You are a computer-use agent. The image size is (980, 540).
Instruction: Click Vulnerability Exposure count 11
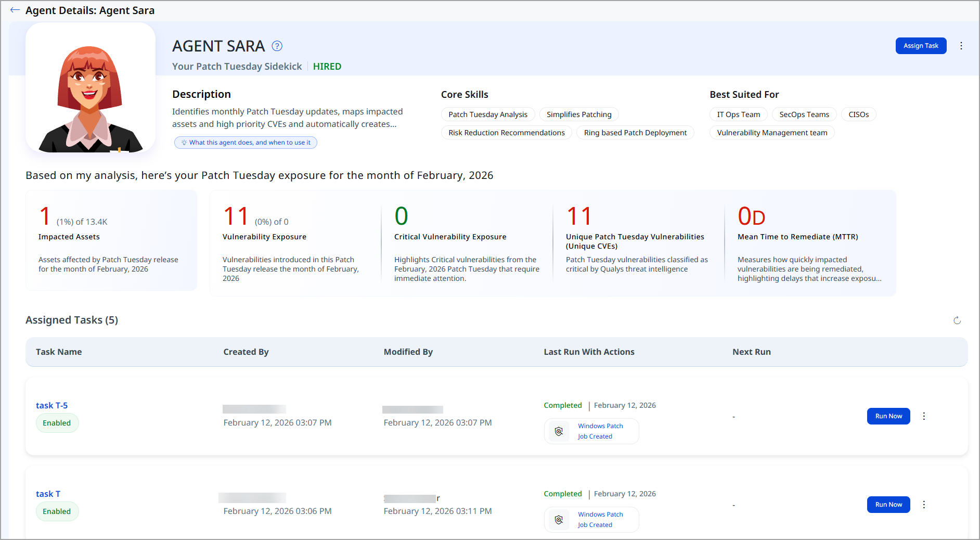point(236,216)
